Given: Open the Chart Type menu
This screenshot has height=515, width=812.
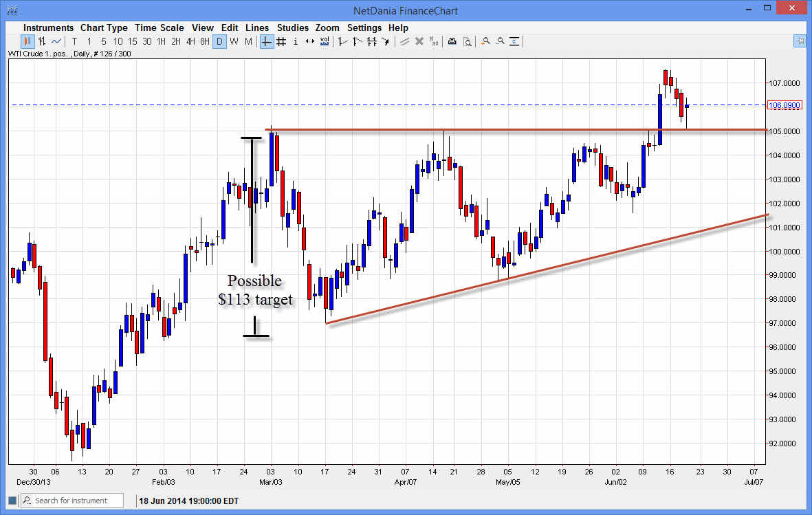Looking at the screenshot, I should click(x=104, y=28).
